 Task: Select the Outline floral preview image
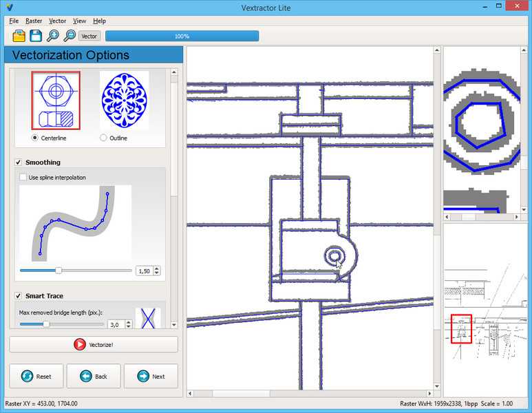pos(125,100)
